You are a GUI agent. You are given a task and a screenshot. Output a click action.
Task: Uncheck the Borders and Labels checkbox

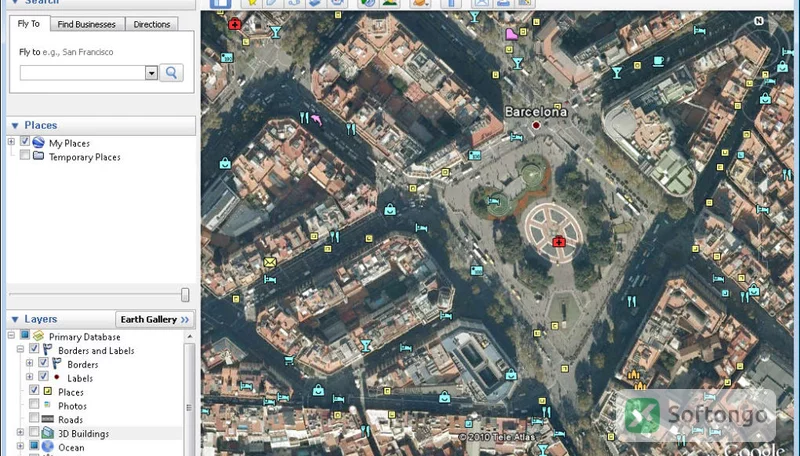(34, 349)
